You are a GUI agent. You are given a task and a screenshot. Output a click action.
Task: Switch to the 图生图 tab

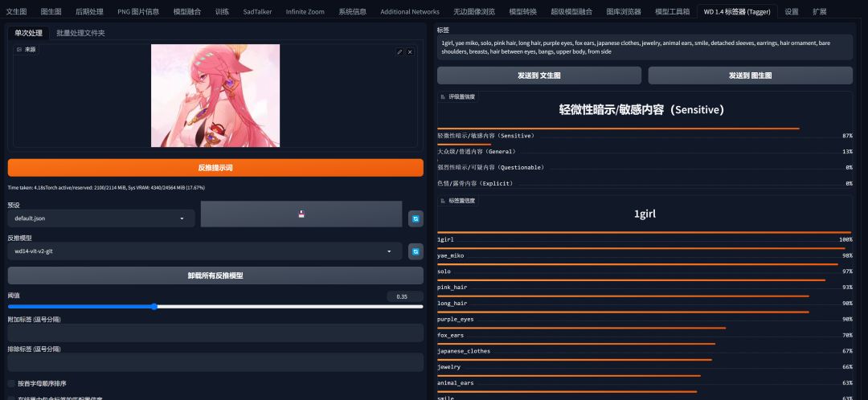pyautogui.click(x=51, y=11)
